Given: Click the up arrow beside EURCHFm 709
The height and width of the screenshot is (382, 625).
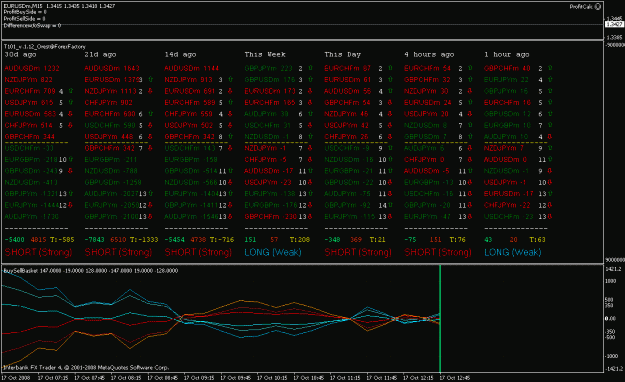Looking at the screenshot, I should tap(71, 91).
